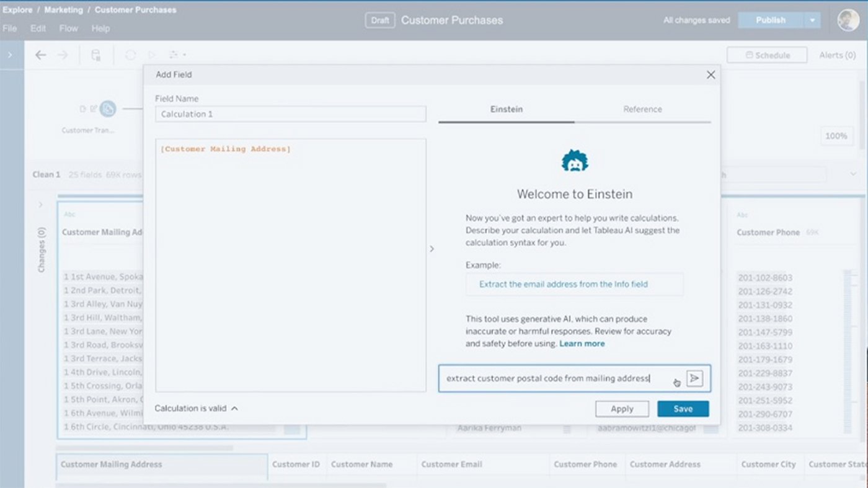Click the user profile avatar
868x488 pixels.
tap(848, 20)
